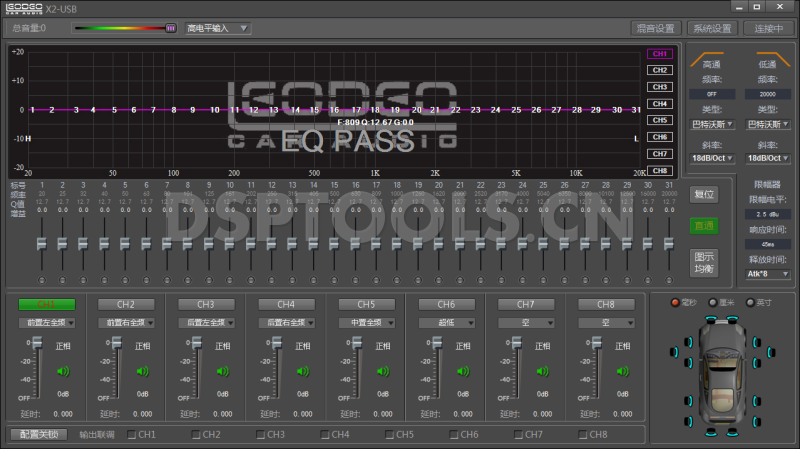Image resolution: width=800 pixels, height=449 pixels.
Task: Click the CH2 output channel button
Action: pyautogui.click(x=126, y=305)
